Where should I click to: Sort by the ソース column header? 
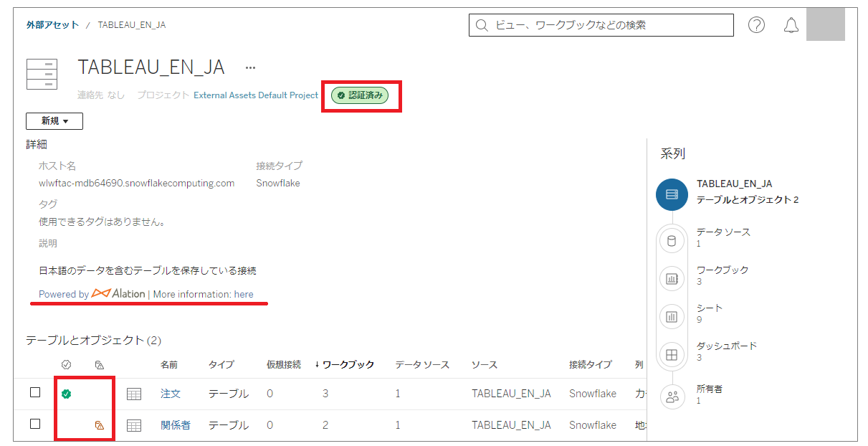[485, 365]
